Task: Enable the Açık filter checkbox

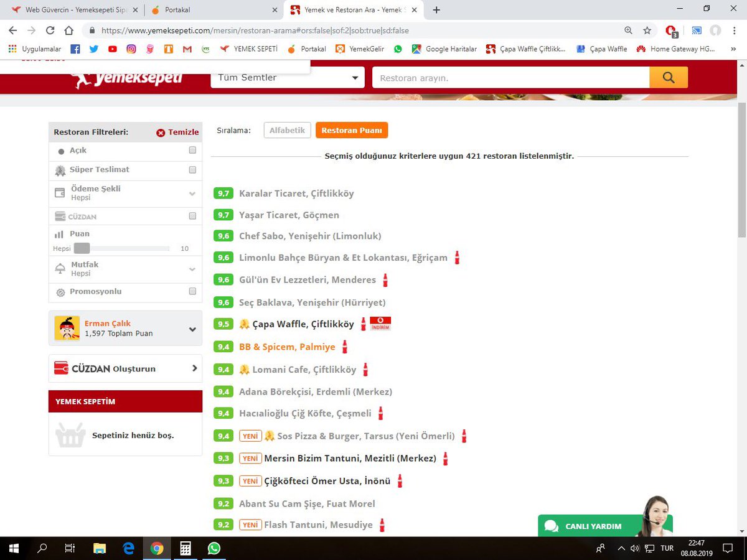Action: tap(192, 151)
